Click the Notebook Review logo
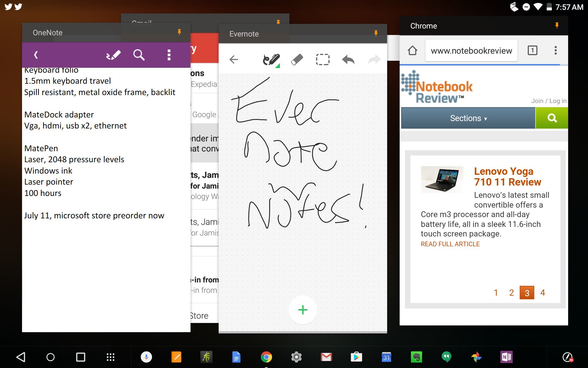Screen dimensions: 588x368 (437, 87)
